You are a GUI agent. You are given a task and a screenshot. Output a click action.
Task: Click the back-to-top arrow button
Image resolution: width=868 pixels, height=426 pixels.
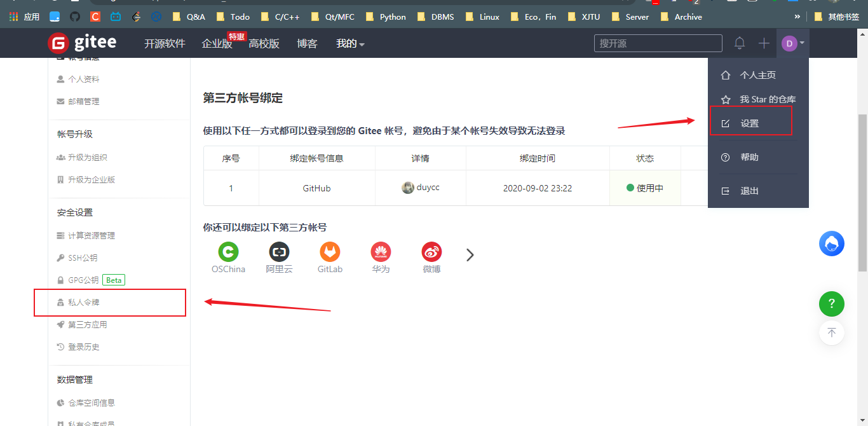click(x=831, y=333)
